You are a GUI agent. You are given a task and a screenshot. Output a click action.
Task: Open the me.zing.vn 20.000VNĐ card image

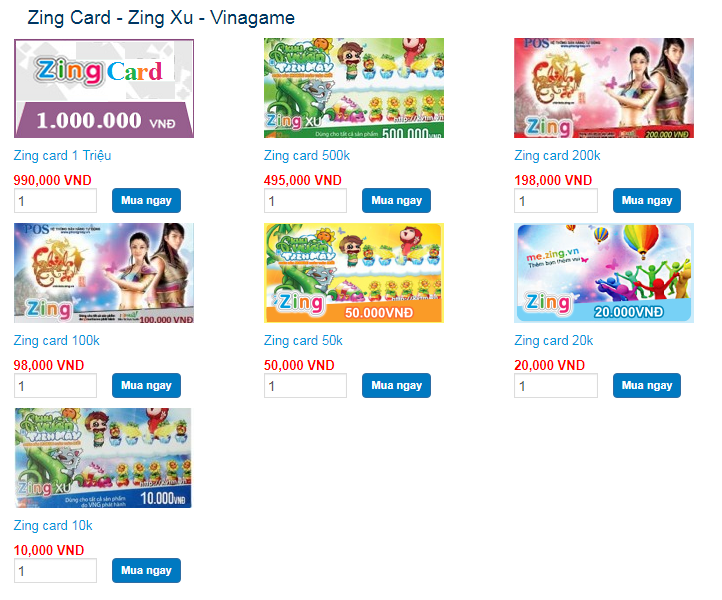tap(604, 273)
